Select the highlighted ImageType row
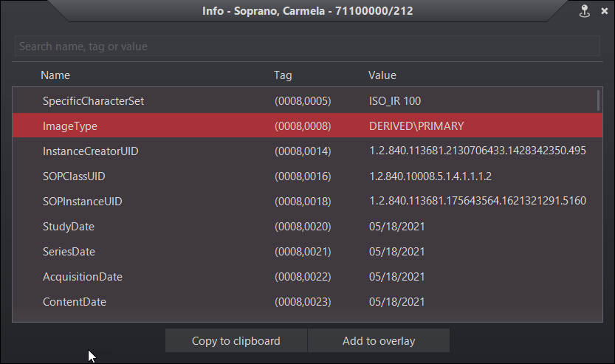This screenshot has height=364, width=615. [x=70, y=126]
